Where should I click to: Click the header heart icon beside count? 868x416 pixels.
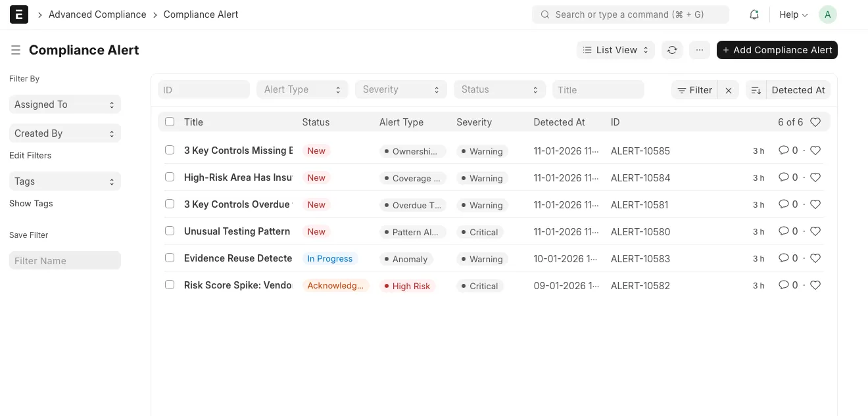pos(815,122)
